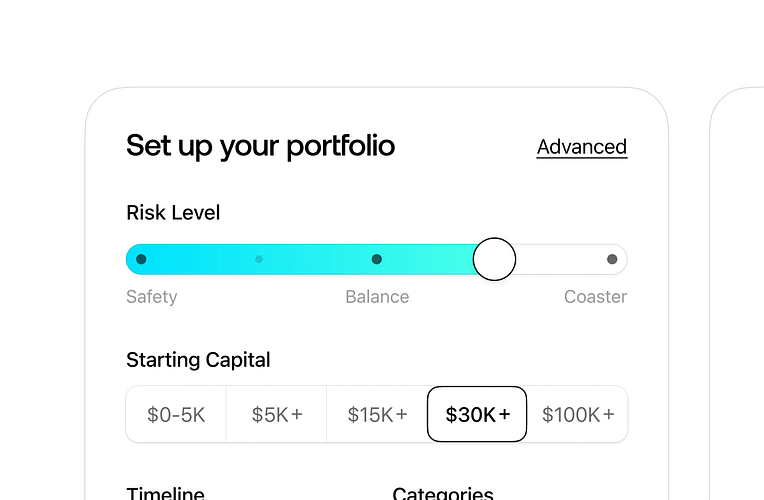Screen dimensions: 764x500
Task: Click the Starting Capital label
Action: 198,360
